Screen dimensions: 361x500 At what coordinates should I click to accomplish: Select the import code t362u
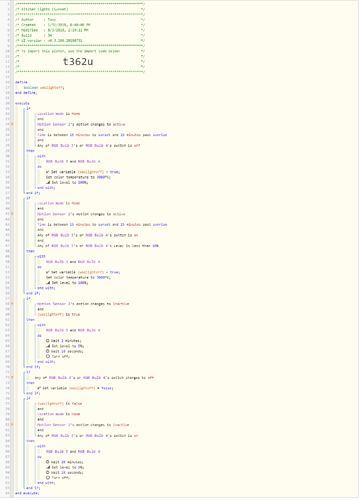point(78,62)
